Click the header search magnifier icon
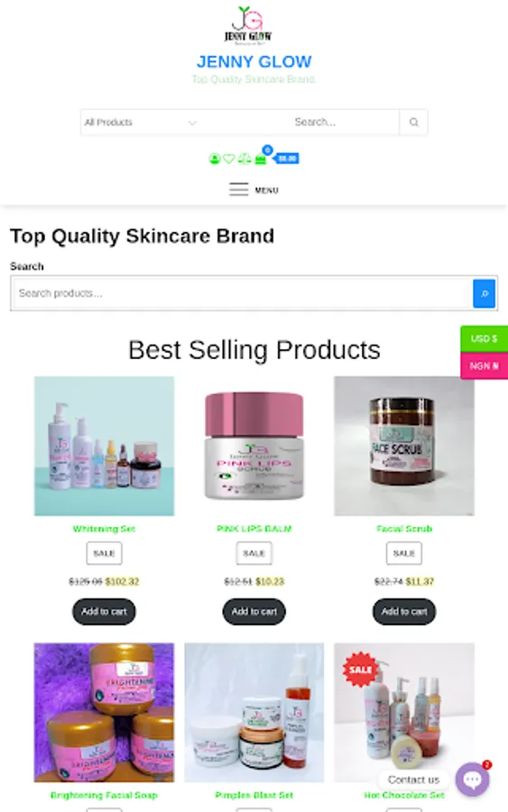 pos(413,122)
